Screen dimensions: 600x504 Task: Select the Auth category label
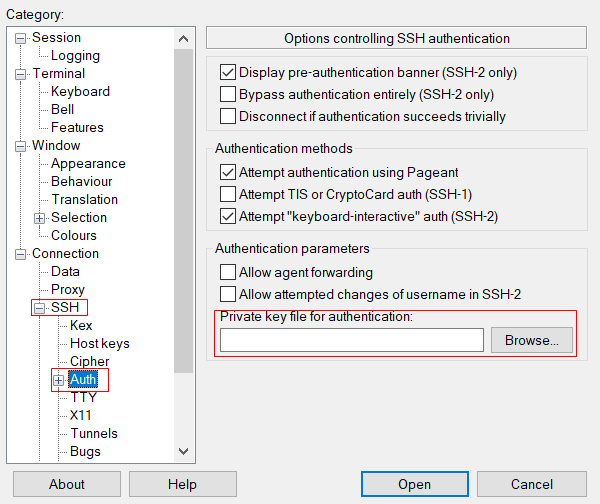[83, 379]
